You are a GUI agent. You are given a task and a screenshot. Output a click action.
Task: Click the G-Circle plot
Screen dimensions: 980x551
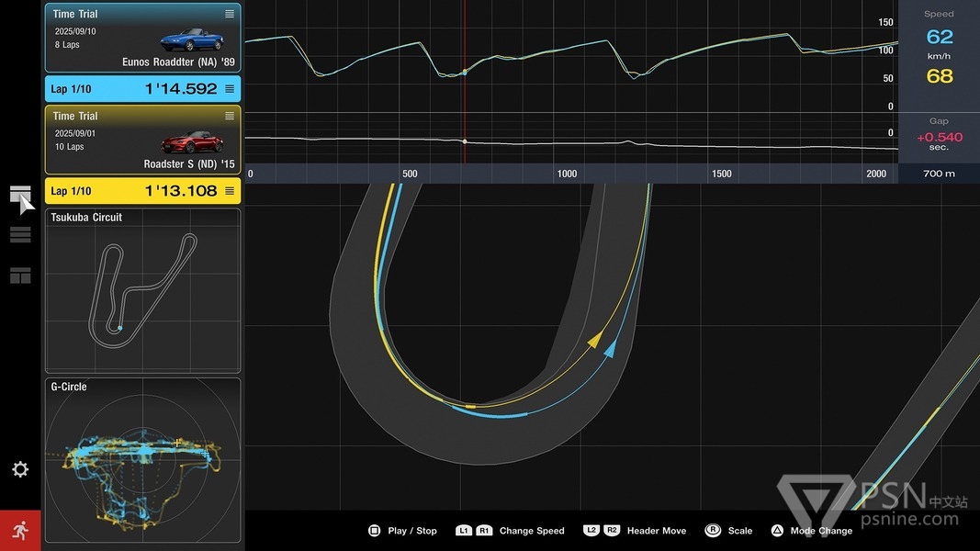click(143, 460)
